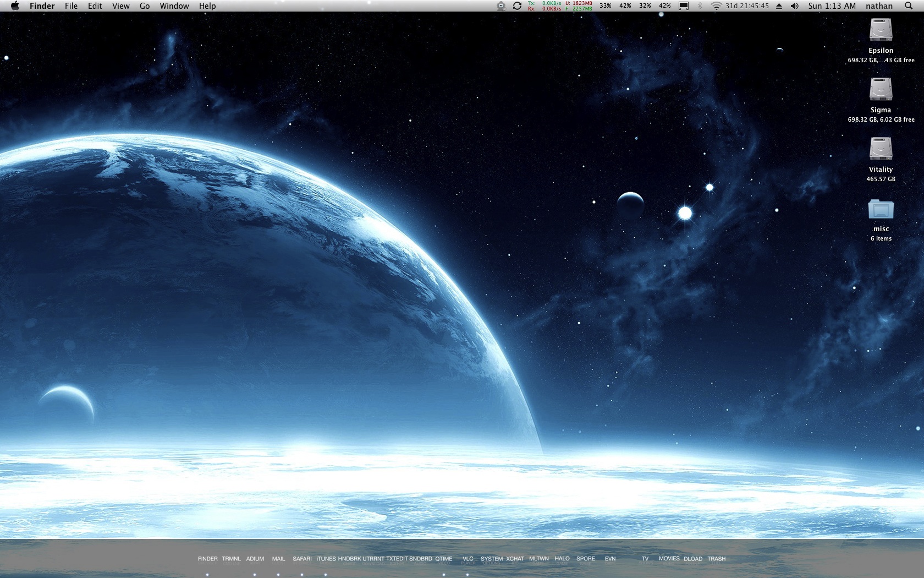Open the Spotlight search
Screen dimensions: 924x578
(x=909, y=6)
